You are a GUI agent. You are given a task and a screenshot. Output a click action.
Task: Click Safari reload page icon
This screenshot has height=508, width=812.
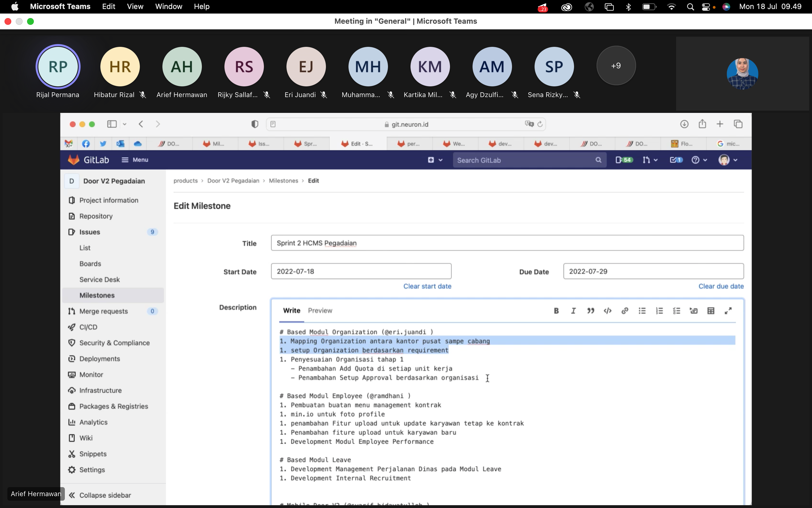pyautogui.click(x=540, y=124)
